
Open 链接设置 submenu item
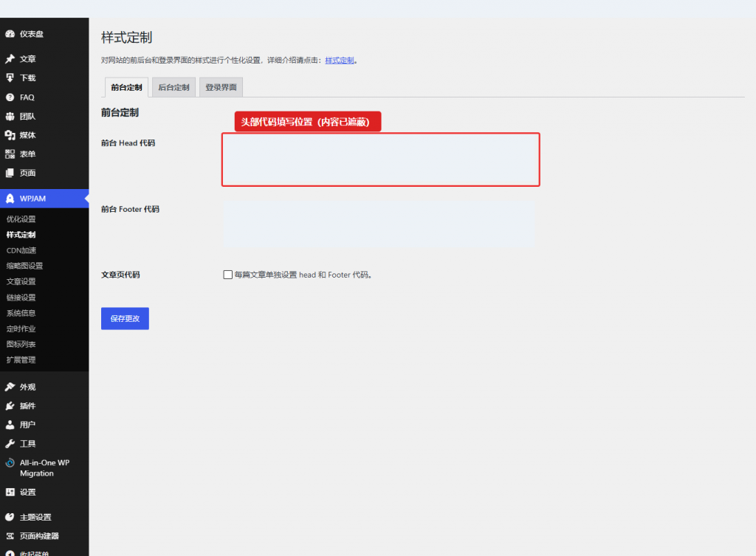point(21,297)
